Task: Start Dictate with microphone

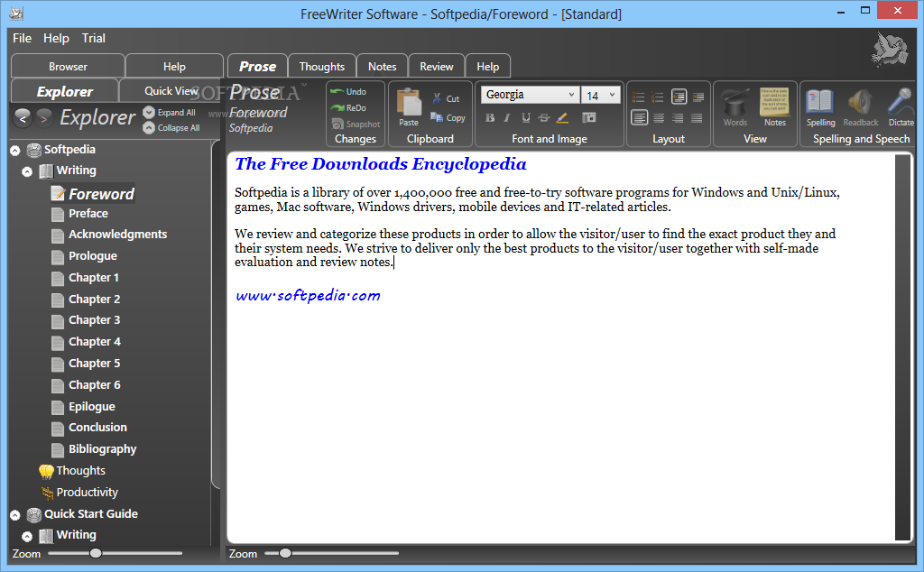Action: click(x=901, y=107)
